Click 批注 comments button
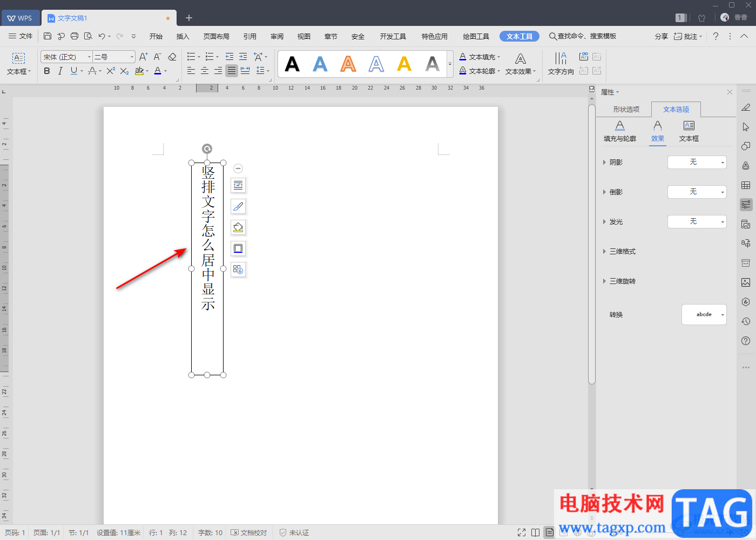The image size is (756, 540). pos(687,36)
